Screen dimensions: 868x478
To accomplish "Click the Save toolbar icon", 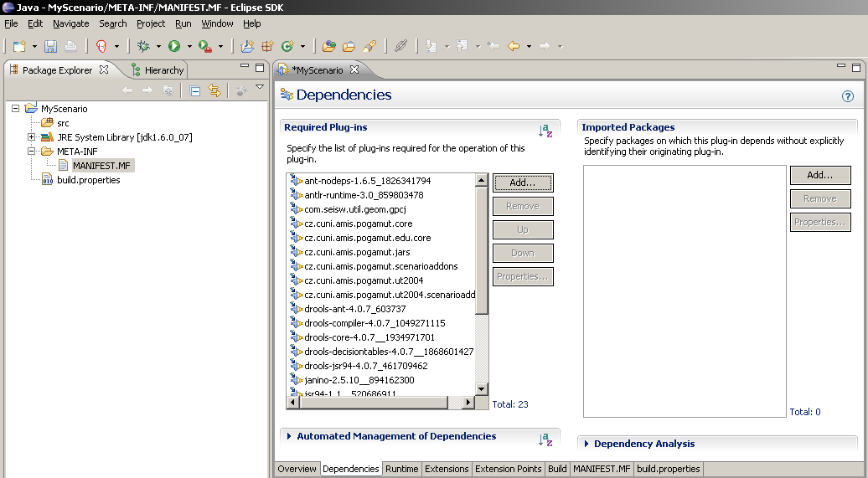I will 51,47.
